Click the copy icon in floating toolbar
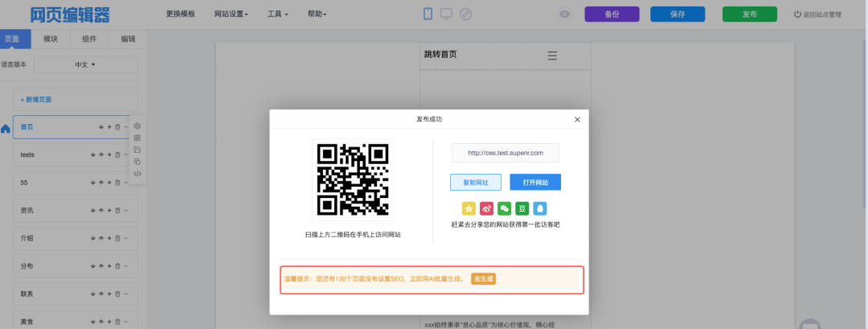This screenshot has height=329, width=868. click(137, 162)
